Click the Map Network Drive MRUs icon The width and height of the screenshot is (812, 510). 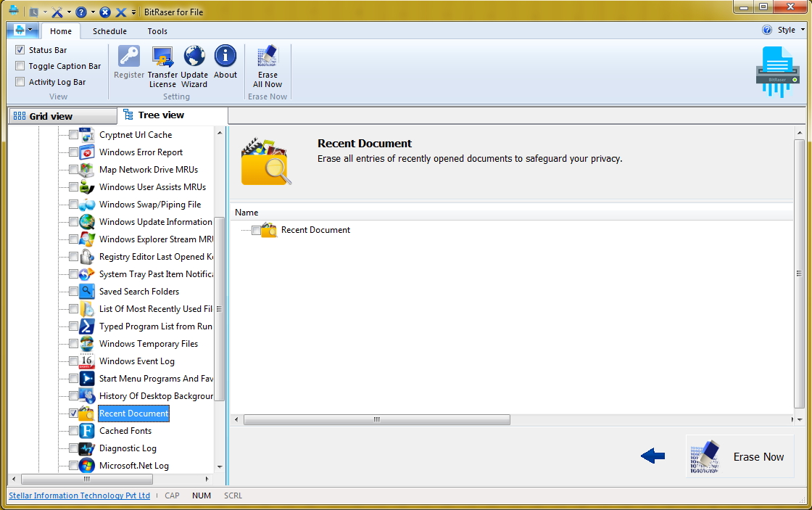(87, 170)
